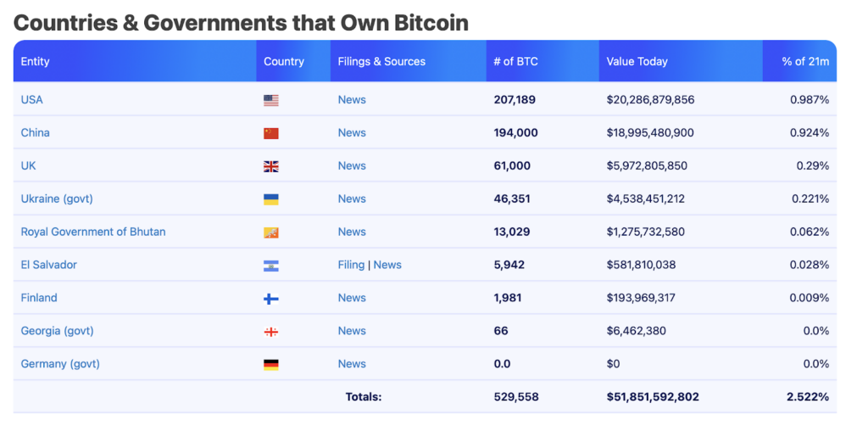Click the Germany flag icon
868x437 pixels.
coord(270,365)
